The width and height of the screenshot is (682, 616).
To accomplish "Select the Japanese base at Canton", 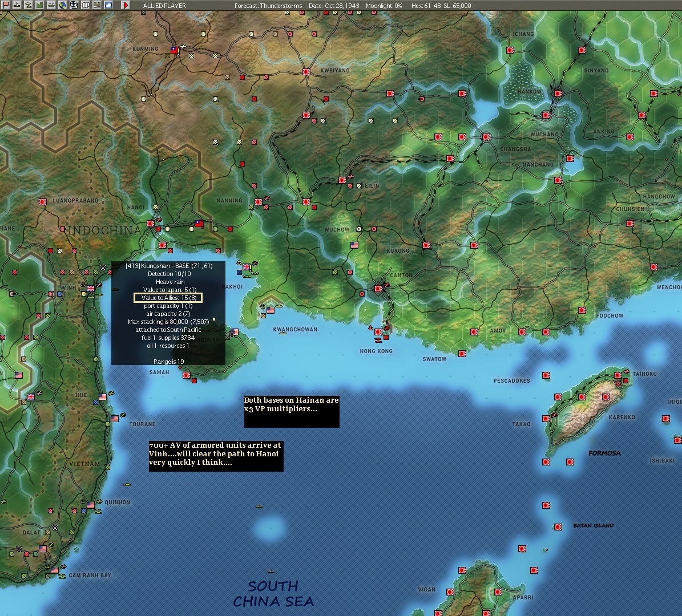I will pyautogui.click(x=378, y=288).
